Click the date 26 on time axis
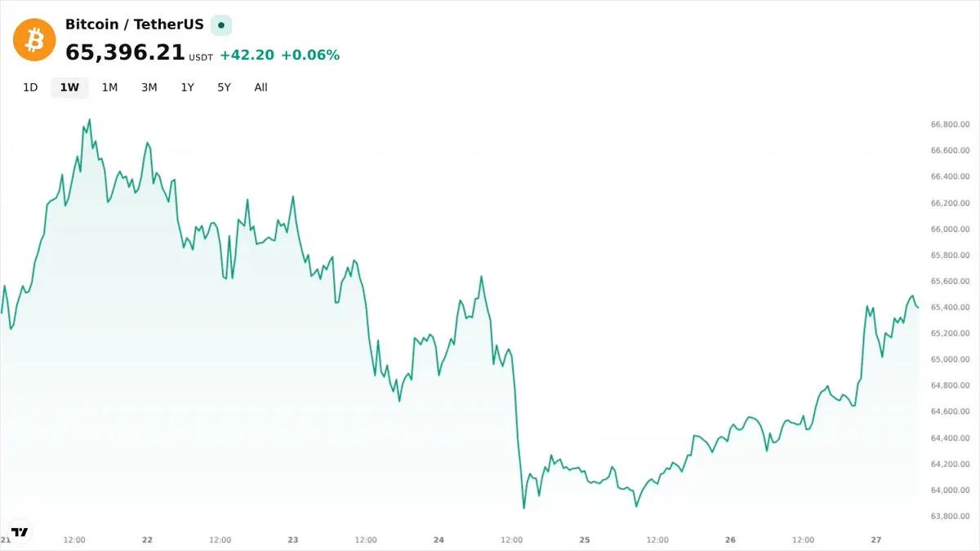This screenshot has height=551, width=980. tap(731, 540)
